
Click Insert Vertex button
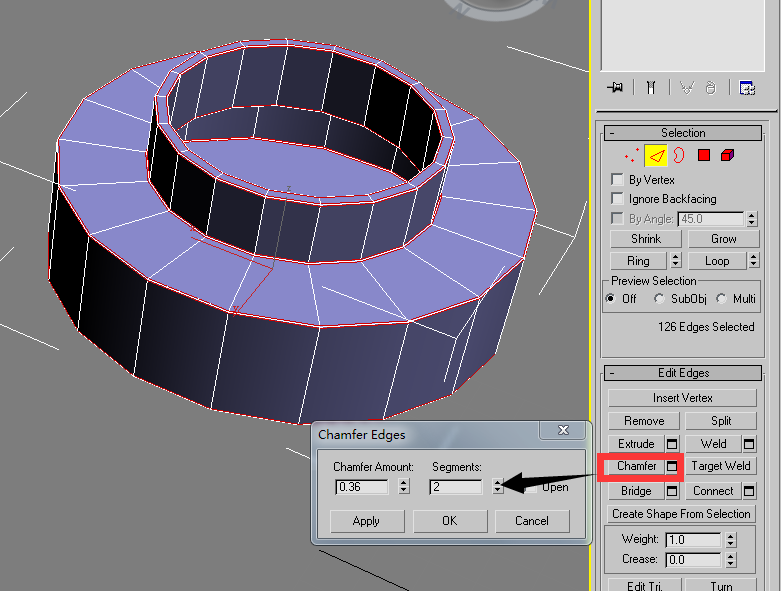682,398
